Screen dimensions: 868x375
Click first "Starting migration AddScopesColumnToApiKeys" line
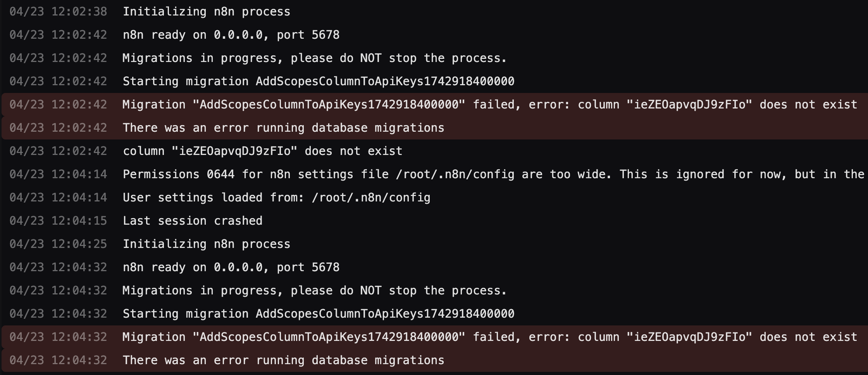coord(434,81)
